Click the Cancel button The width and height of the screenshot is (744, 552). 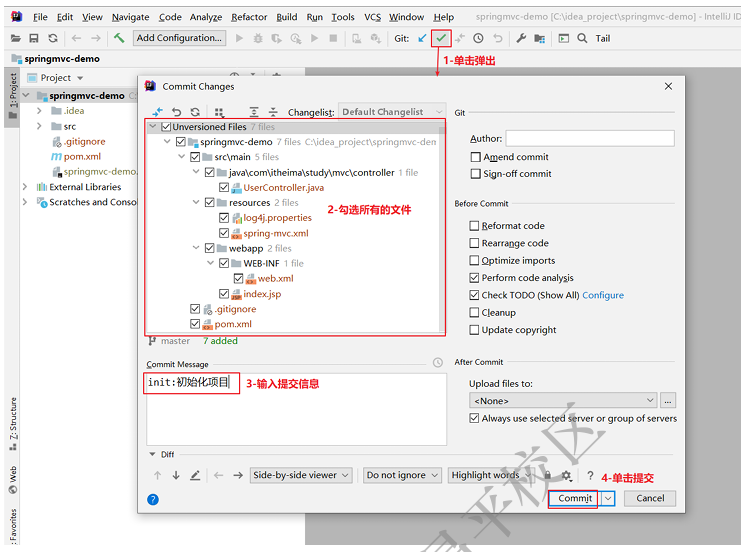coord(650,498)
